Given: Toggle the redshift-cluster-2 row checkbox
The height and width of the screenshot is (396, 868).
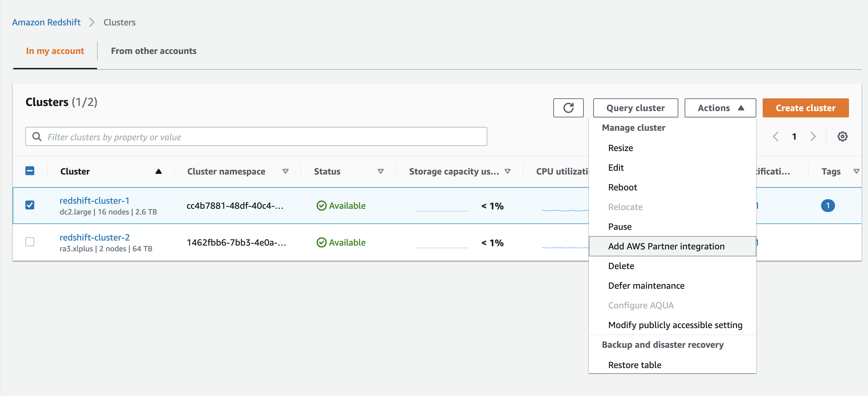Looking at the screenshot, I should click(x=30, y=242).
